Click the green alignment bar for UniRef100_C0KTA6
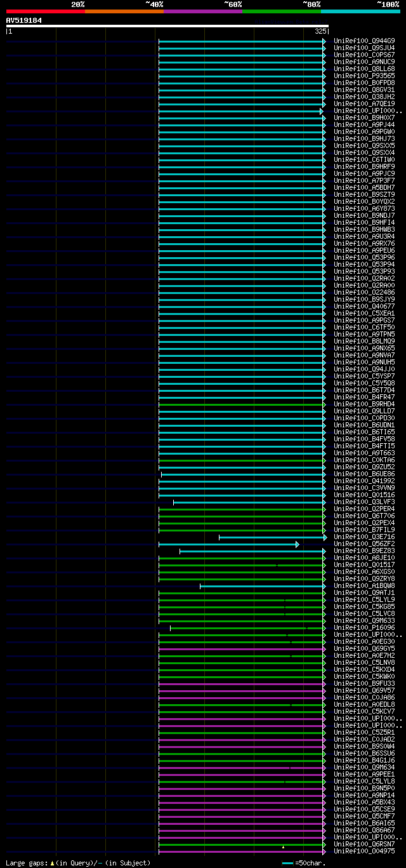This screenshot has width=406, height=868. click(x=241, y=460)
